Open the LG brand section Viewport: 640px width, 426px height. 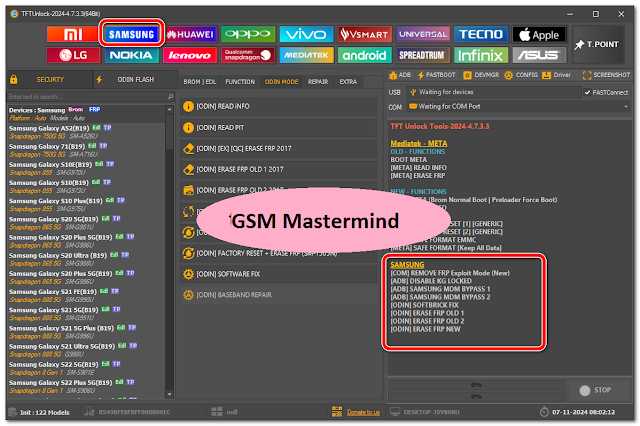(x=73, y=55)
